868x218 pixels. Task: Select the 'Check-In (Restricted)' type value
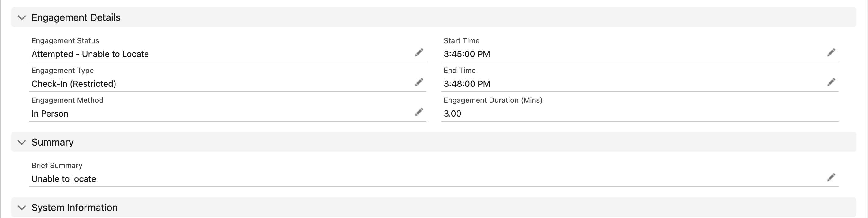[x=74, y=84]
